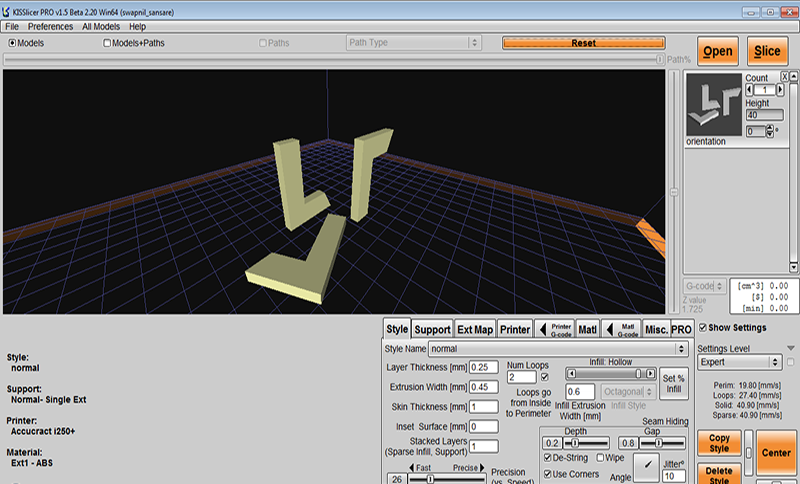This screenshot has height=484, width=800.
Task: Switch to the Style tab
Action: [397, 329]
